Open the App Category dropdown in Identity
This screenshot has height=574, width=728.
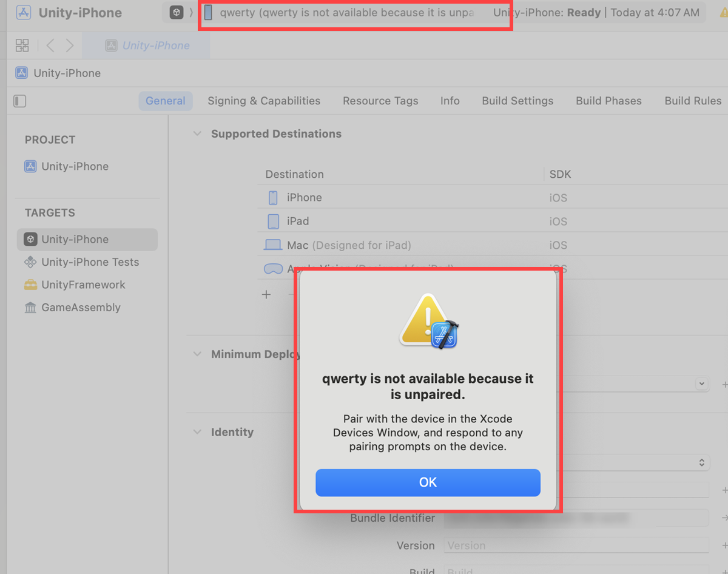pos(701,462)
